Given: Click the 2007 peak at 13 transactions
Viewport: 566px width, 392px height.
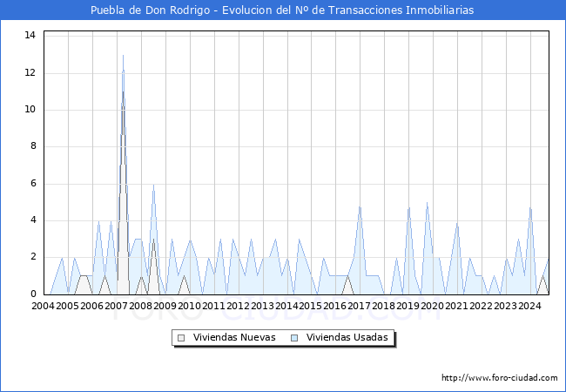Looking at the screenshot, I should tap(123, 55).
